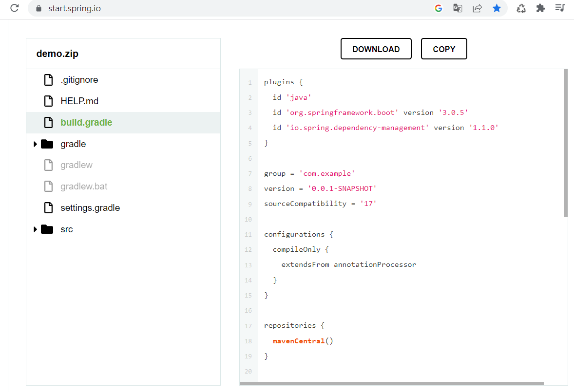
Task: Click the 'org.springframework.boot' string
Action: tap(342, 112)
